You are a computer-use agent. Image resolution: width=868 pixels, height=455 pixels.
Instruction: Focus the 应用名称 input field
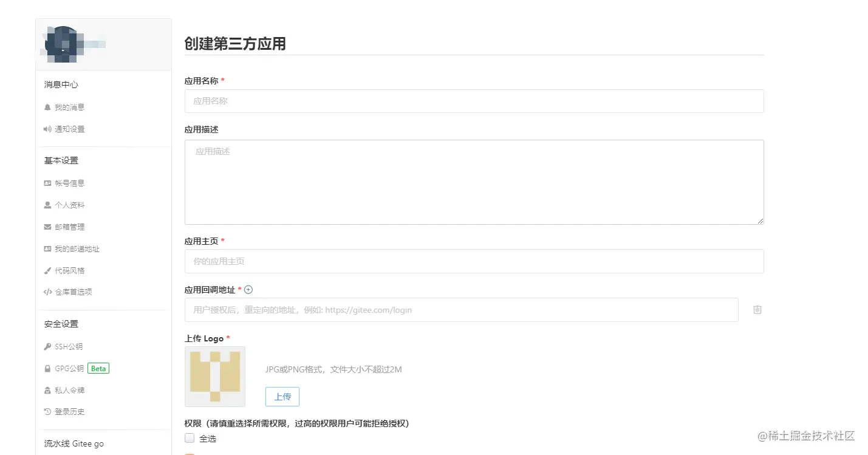coord(474,101)
